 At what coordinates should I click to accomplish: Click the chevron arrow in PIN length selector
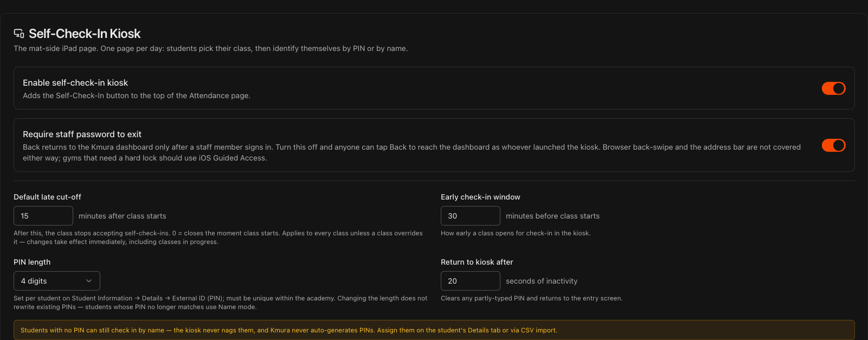[89, 281]
